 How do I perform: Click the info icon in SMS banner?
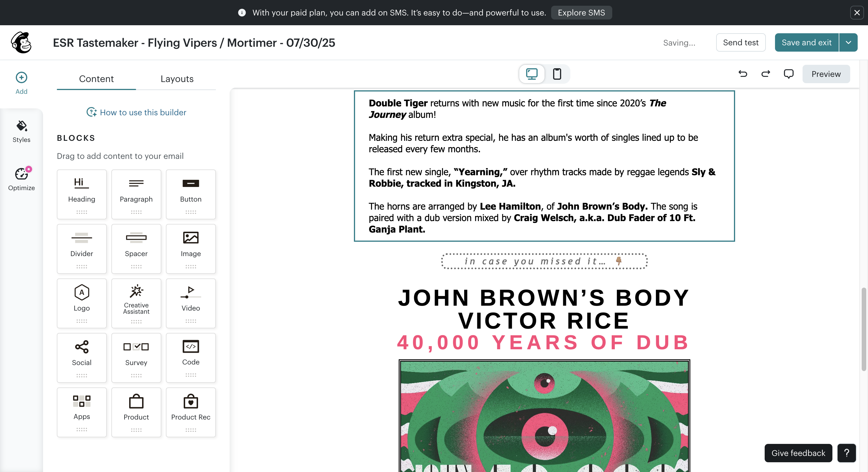point(242,13)
